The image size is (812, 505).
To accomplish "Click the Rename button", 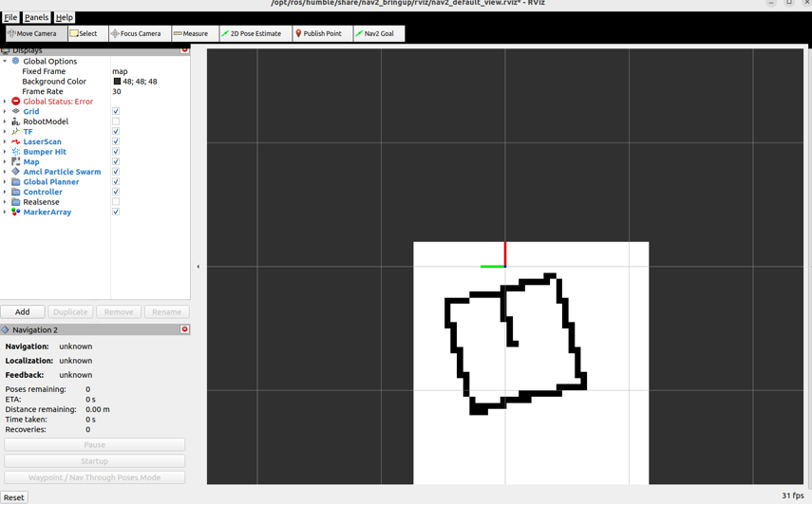I will coord(167,312).
